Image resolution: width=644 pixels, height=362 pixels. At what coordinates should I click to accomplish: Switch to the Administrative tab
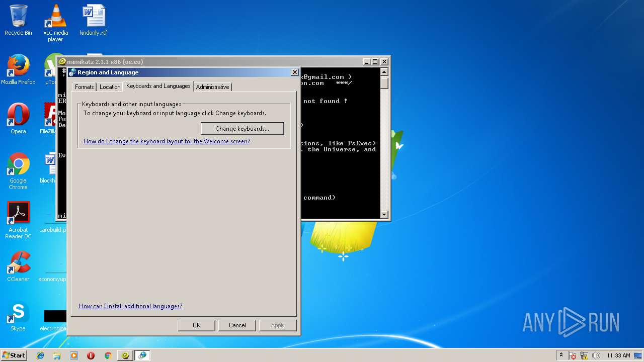click(212, 87)
